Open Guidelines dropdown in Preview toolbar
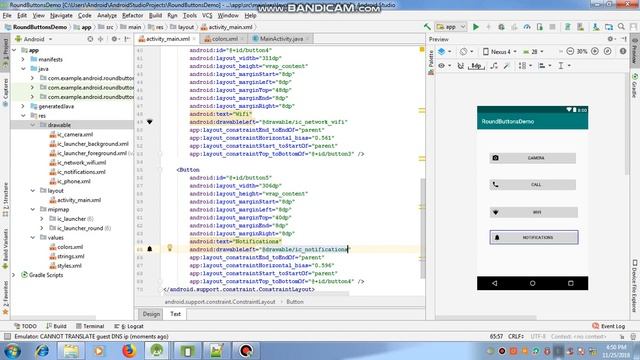 pos(564,66)
